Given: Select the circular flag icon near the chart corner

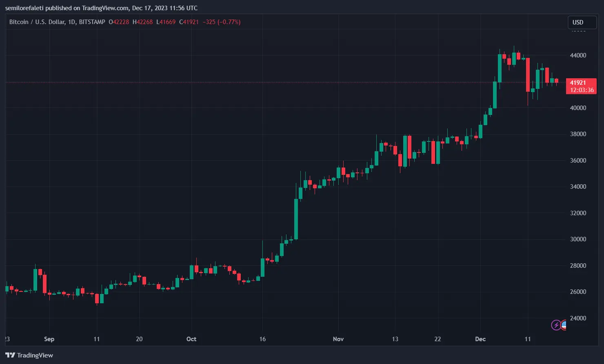Looking at the screenshot, I should [564, 326].
